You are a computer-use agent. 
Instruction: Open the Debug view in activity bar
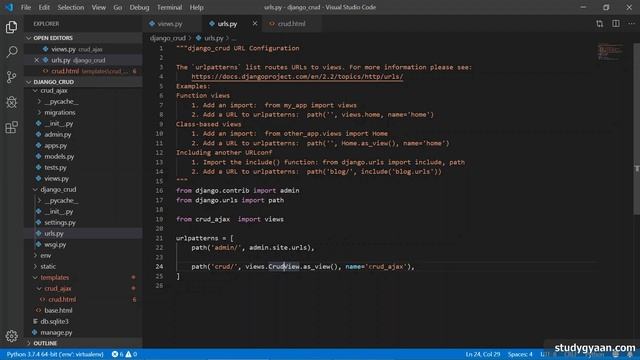coord(11,102)
